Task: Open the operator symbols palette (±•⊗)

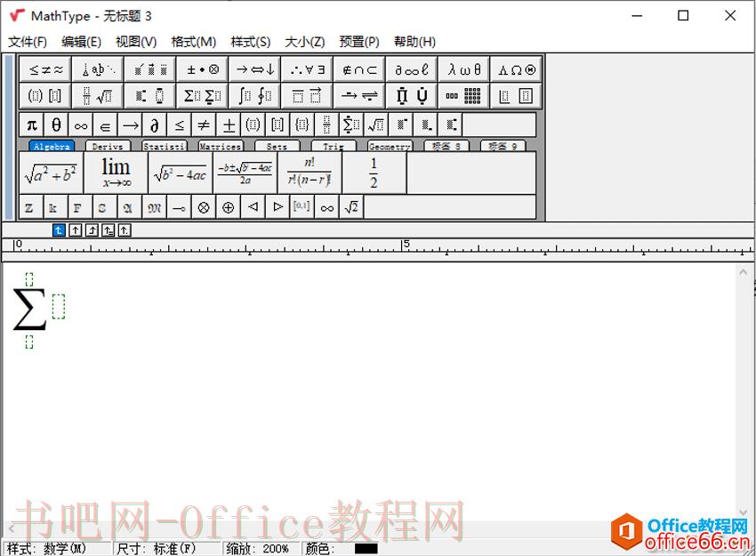Action: coord(203,69)
